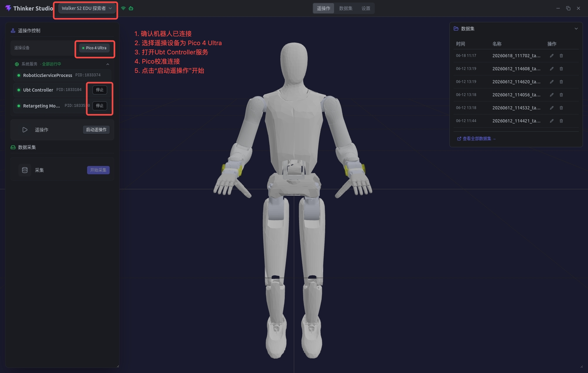Delete the 20260612_114608 dataset

tap(561, 69)
